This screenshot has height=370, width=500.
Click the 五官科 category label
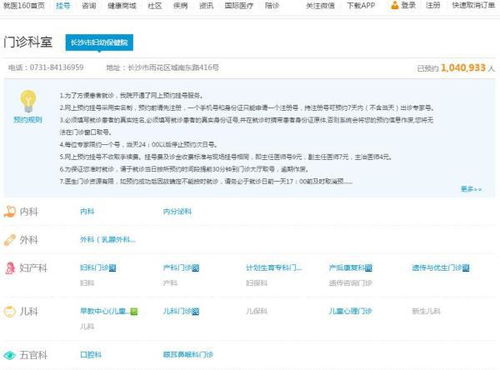tap(33, 355)
